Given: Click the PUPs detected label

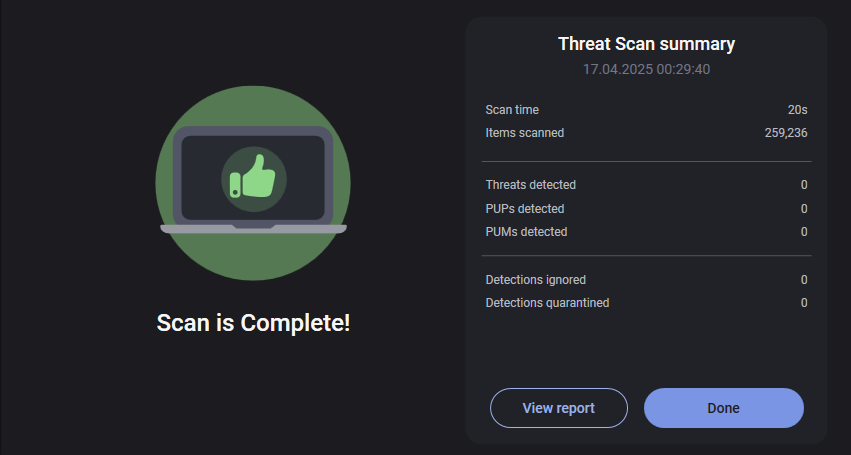Looking at the screenshot, I should [525, 209].
